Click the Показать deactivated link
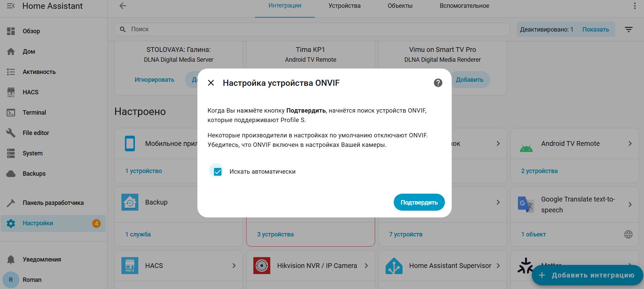Viewport: 644px width, 289px height. click(x=595, y=30)
